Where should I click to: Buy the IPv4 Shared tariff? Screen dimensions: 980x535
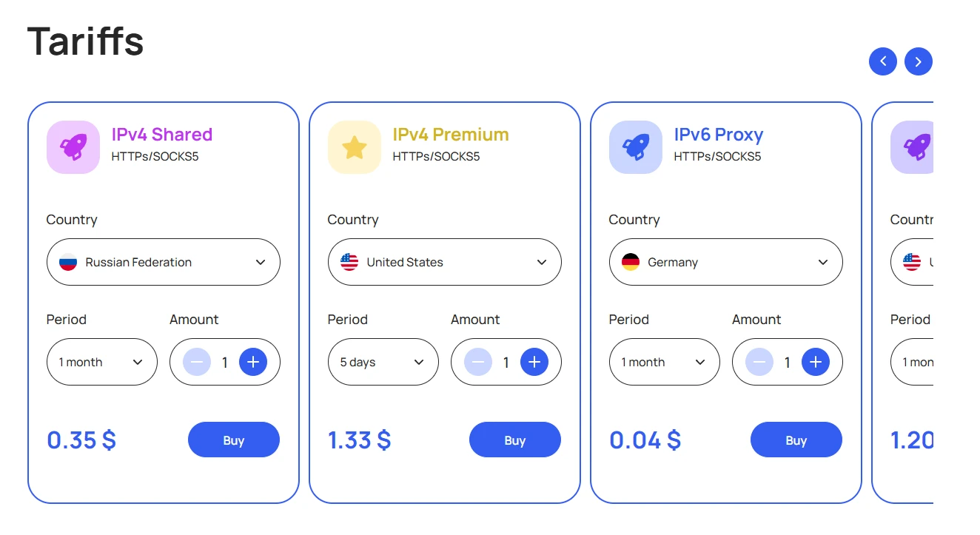234,440
